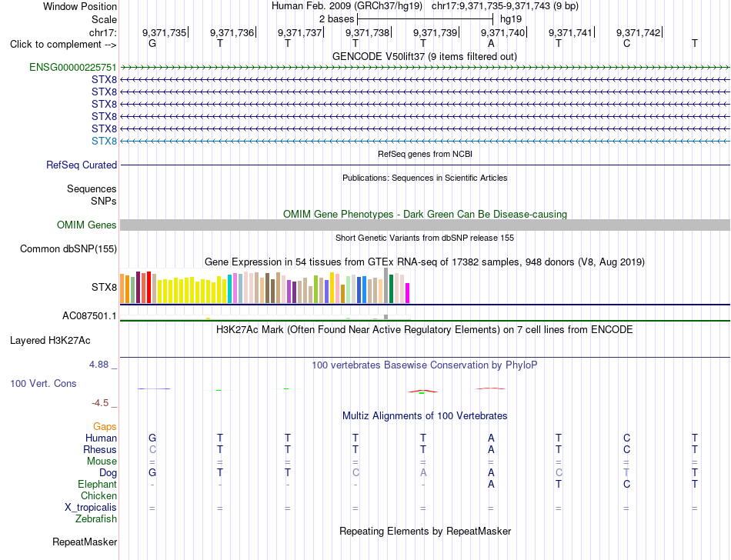Open the RefSeq Curated track label

tap(82, 165)
